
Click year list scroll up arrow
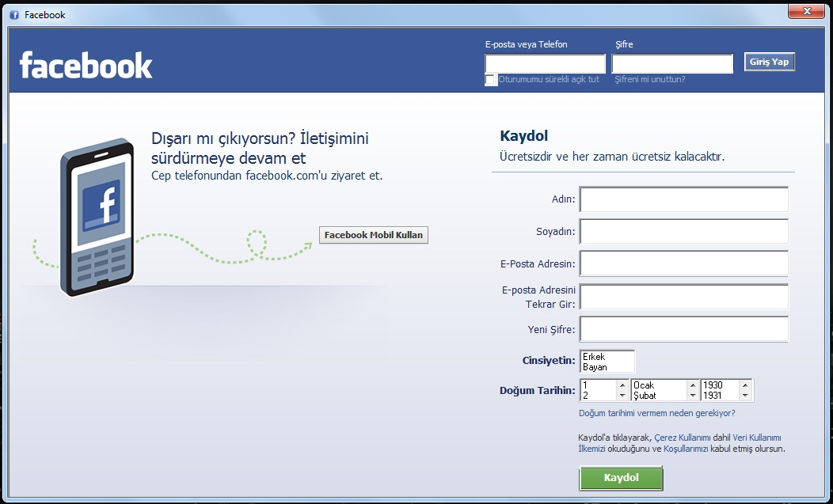pyautogui.click(x=745, y=385)
